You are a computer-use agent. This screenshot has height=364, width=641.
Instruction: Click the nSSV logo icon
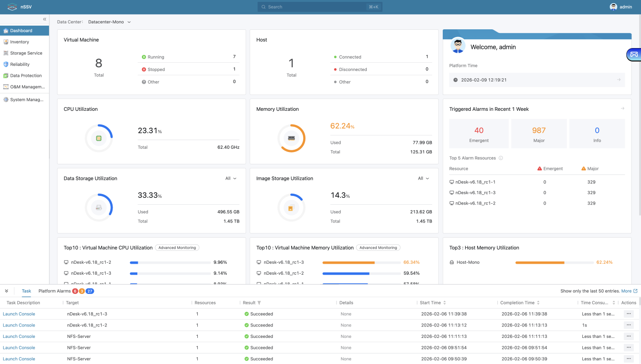(12, 7)
